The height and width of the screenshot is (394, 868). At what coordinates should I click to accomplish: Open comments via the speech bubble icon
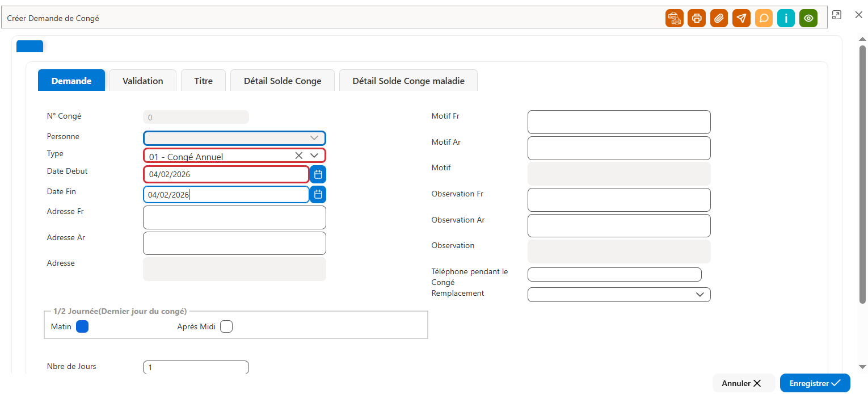coord(764,18)
